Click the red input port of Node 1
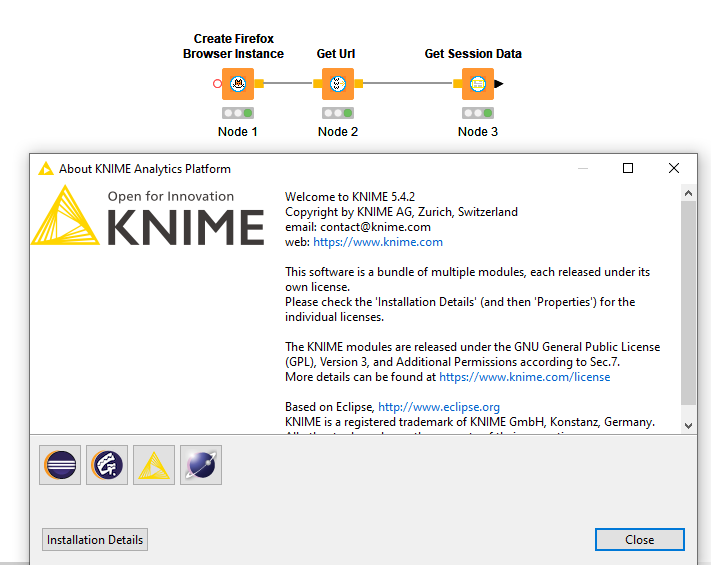Image resolution: width=711 pixels, height=565 pixels. point(217,83)
